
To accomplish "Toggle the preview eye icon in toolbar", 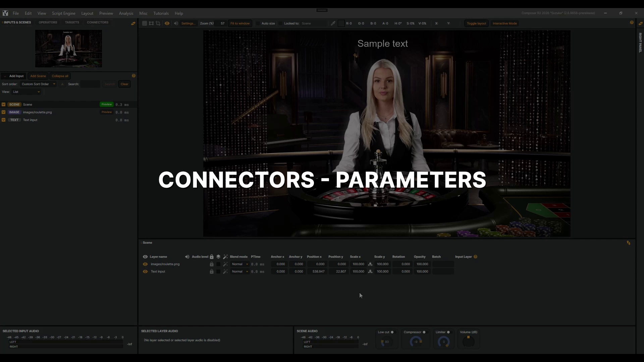I will (167, 23).
